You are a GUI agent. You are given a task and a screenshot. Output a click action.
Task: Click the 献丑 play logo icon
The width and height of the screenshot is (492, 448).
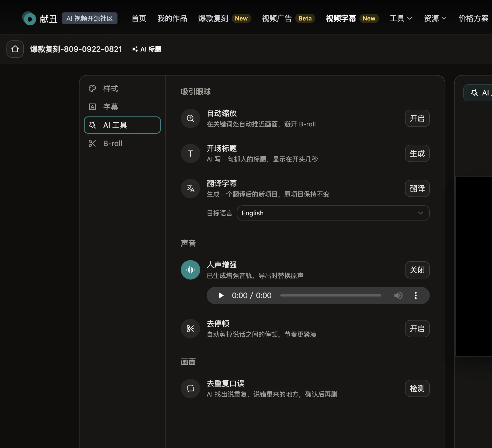[x=29, y=18]
